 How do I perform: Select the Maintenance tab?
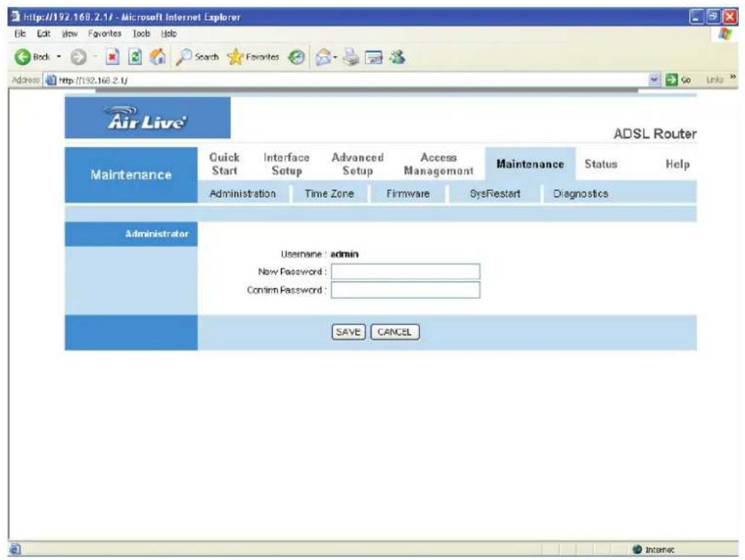(x=530, y=164)
